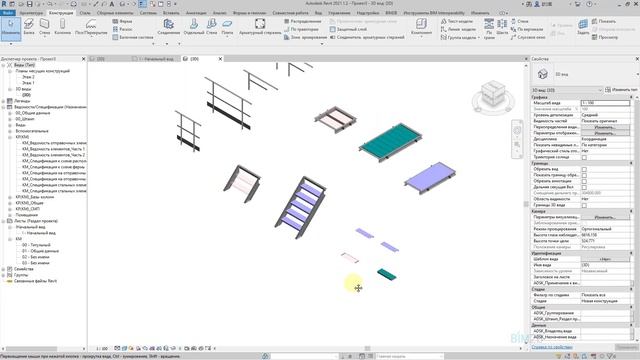Click the Соединение connection tool
This screenshot has width=640, height=360.
pos(169,27)
